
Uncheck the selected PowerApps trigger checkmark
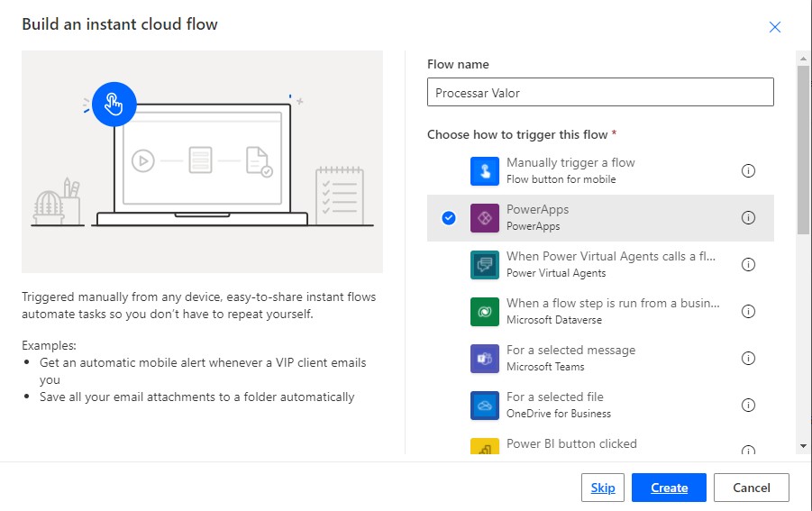pos(449,218)
